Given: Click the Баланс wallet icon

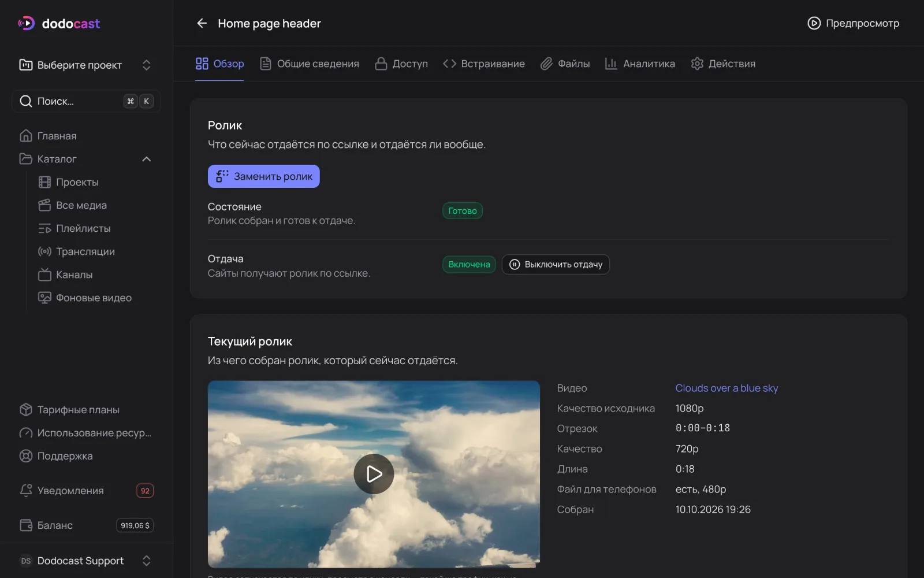Looking at the screenshot, I should [x=25, y=525].
